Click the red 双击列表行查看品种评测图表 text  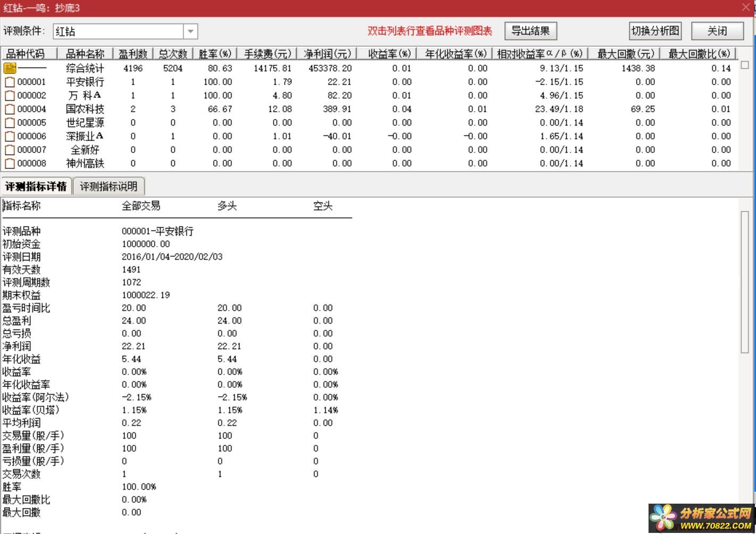tap(428, 31)
